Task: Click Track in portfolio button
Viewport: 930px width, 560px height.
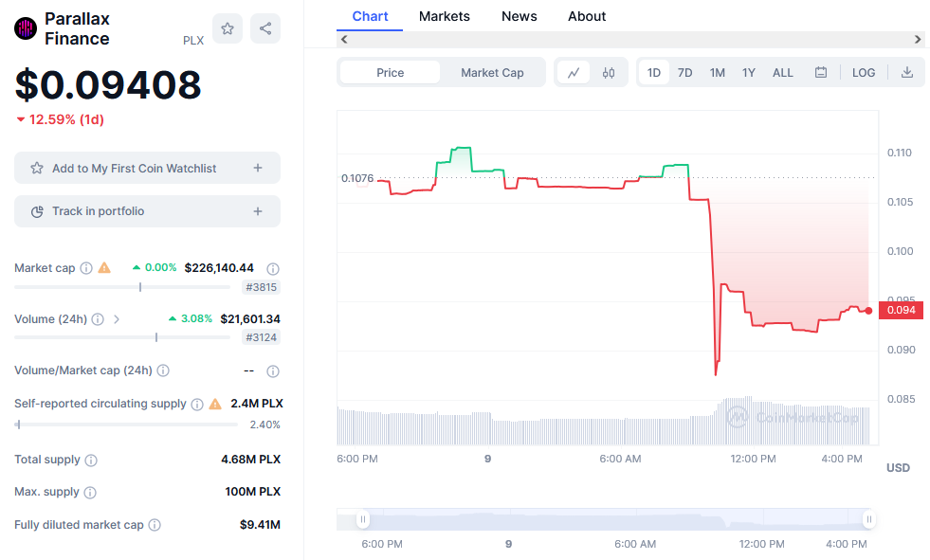Action: (x=147, y=211)
